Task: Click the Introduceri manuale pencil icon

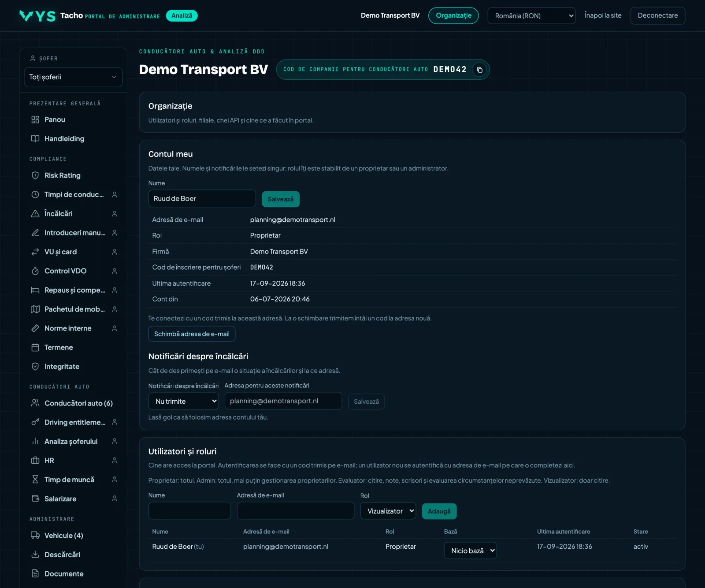Action: [35, 233]
